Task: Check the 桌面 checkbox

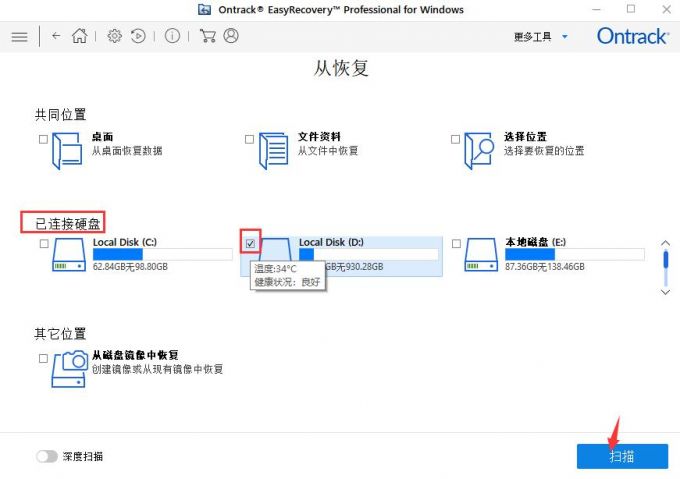Action: pyautogui.click(x=43, y=139)
